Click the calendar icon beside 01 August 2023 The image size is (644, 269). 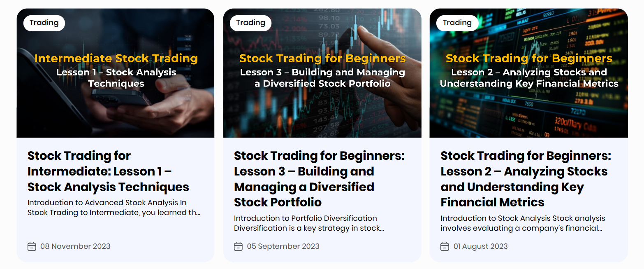(x=445, y=246)
